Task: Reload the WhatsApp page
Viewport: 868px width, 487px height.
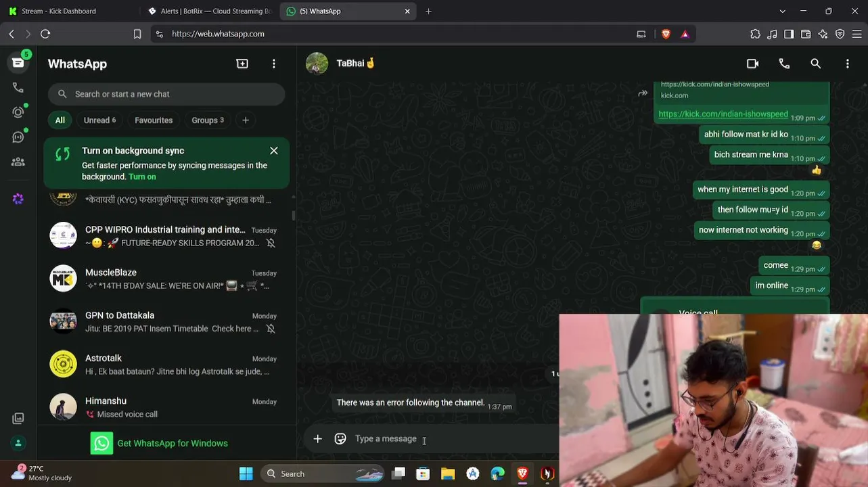Action: [45, 34]
